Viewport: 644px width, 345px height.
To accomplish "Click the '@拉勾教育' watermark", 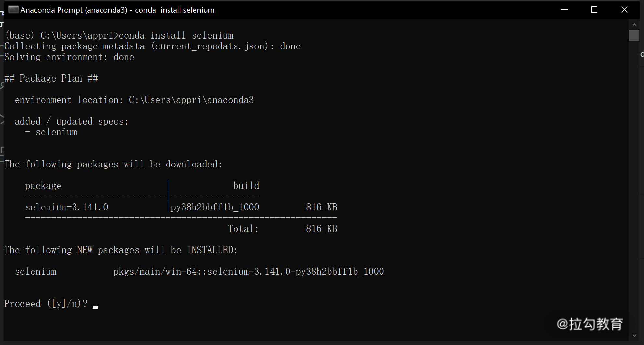I will click(590, 324).
